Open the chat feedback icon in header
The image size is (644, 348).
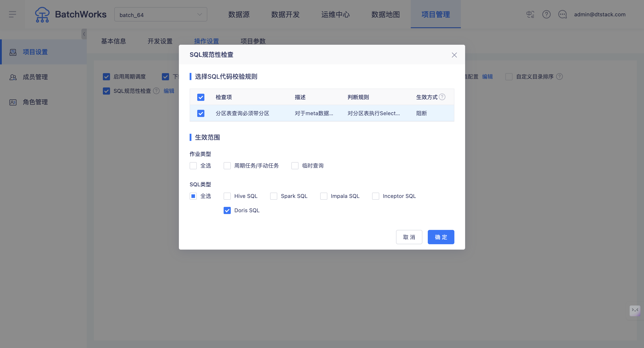click(x=563, y=14)
